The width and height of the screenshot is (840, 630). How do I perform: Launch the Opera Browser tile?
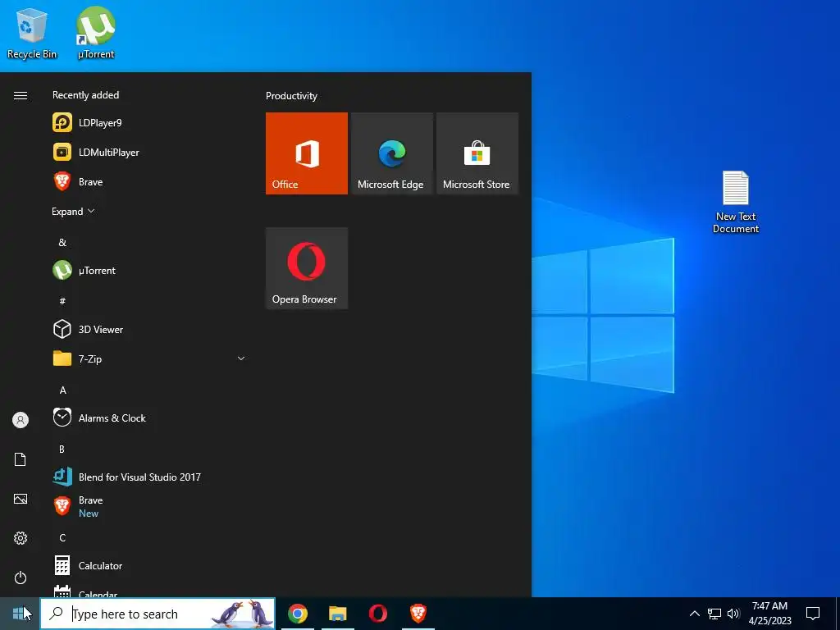307,268
